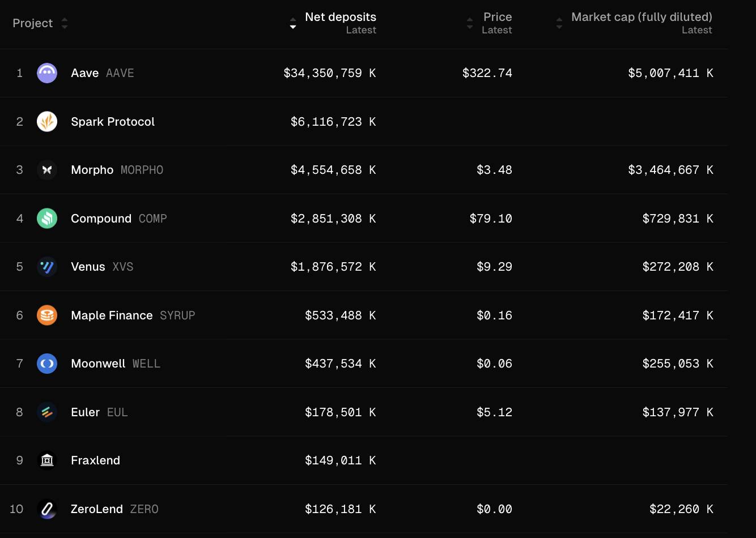Sort by Net deposits sort arrows

pos(293,23)
